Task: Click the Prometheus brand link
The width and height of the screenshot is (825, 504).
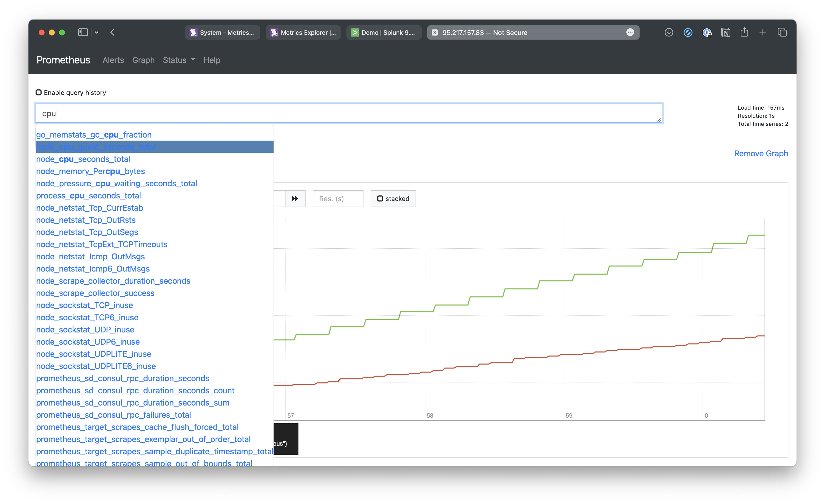Action: tap(63, 60)
